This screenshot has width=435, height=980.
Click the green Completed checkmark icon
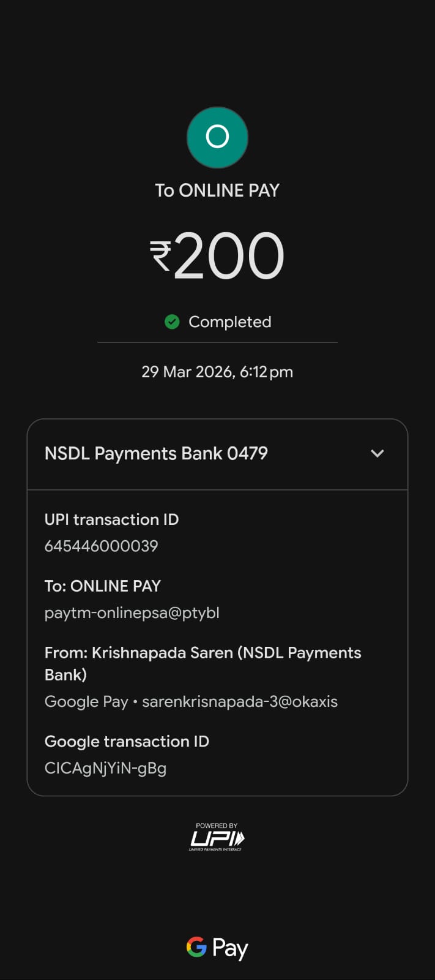click(x=172, y=322)
